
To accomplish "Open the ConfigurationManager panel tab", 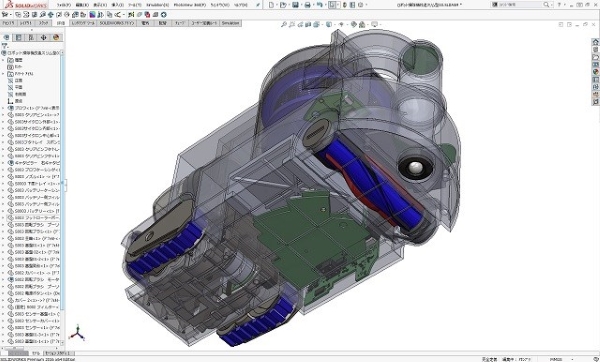I will pos(31,38).
